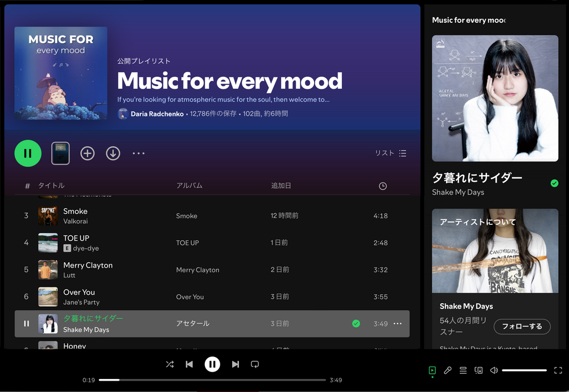Open the リスト view options dropdown
This screenshot has width=569, height=392.
click(391, 153)
